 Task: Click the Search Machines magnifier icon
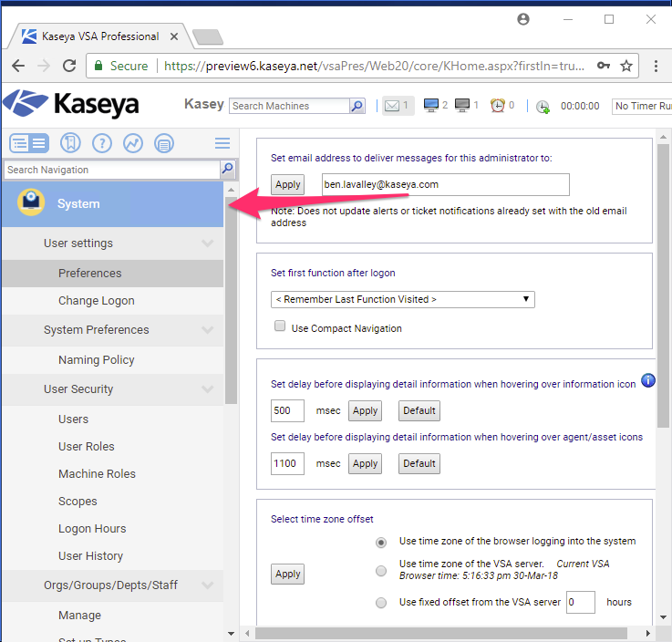[x=357, y=106]
